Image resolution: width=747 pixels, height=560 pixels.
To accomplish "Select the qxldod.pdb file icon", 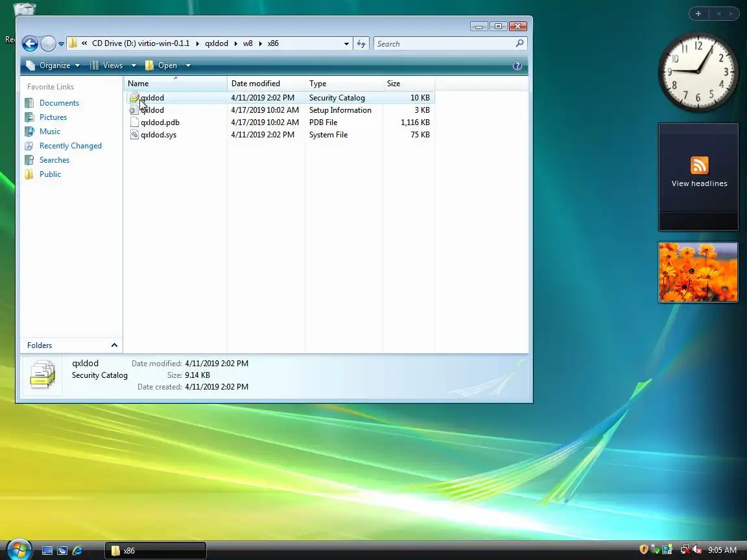I will coord(134,122).
